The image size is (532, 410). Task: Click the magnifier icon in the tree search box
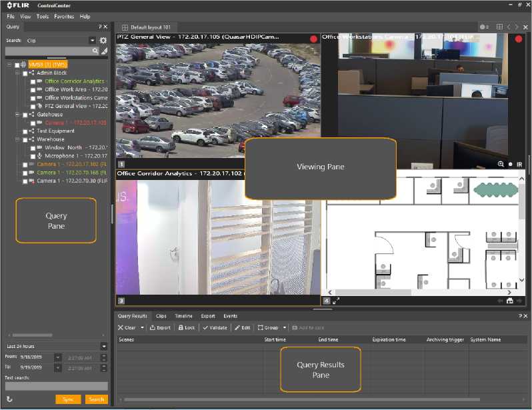95,51
